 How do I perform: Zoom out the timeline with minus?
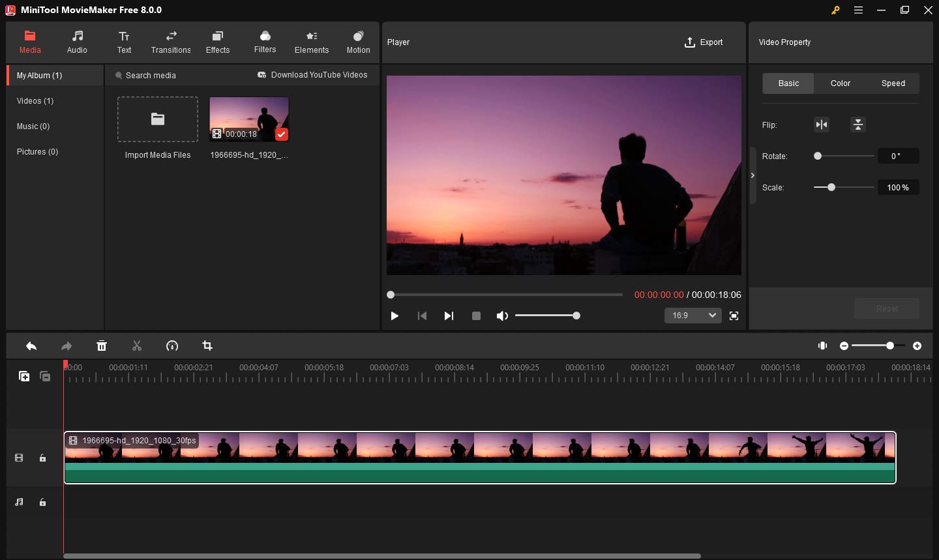844,346
